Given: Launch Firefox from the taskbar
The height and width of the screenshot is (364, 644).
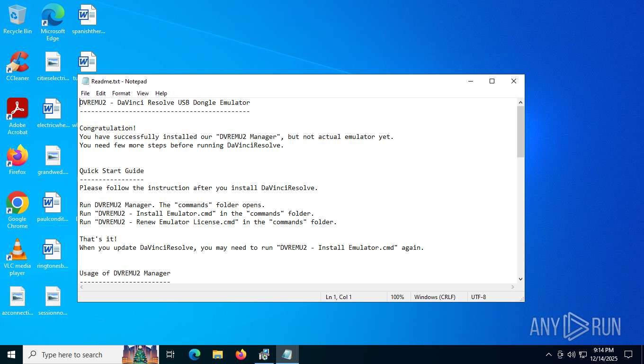Looking at the screenshot, I should tap(241, 355).
